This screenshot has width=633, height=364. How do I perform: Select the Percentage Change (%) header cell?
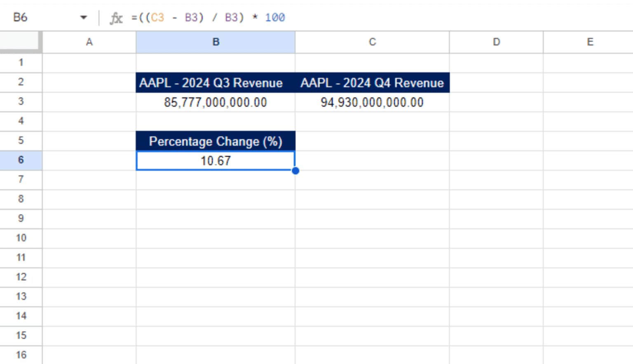[x=216, y=141]
